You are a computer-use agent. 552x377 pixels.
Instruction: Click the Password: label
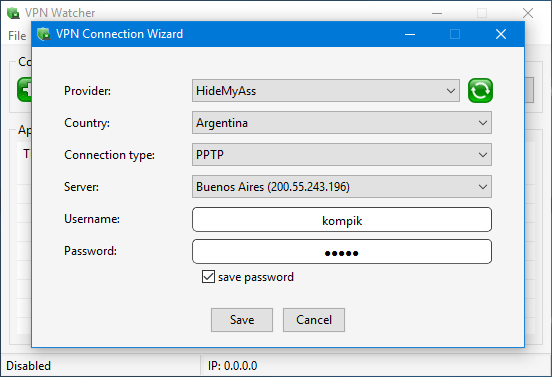point(90,251)
